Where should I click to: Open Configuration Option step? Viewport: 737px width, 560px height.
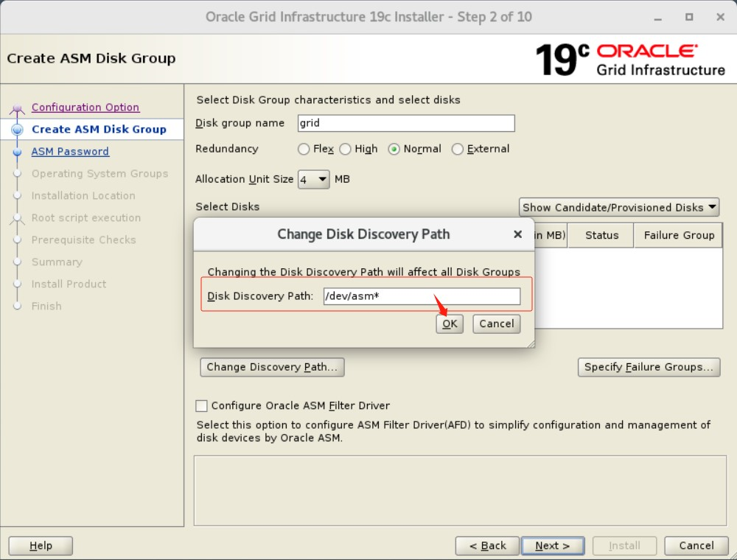pyautogui.click(x=85, y=107)
